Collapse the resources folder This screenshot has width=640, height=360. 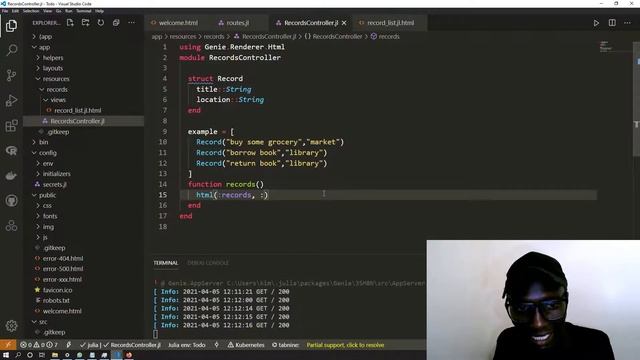pyautogui.click(x=56, y=79)
